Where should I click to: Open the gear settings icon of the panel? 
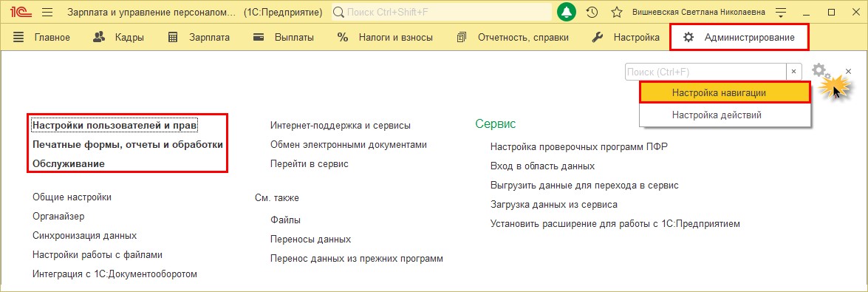tap(820, 71)
